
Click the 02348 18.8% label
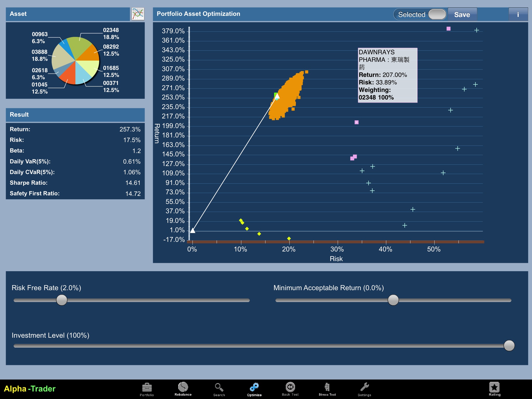[111, 34]
